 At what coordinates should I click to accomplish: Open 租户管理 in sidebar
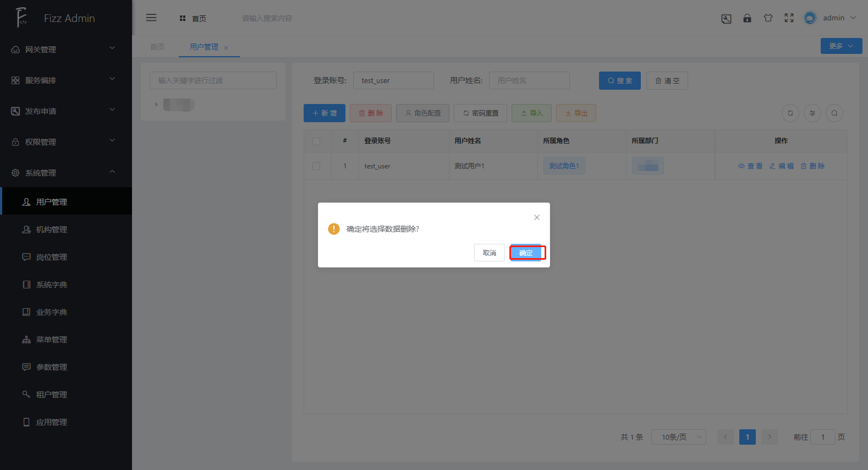pos(66,395)
